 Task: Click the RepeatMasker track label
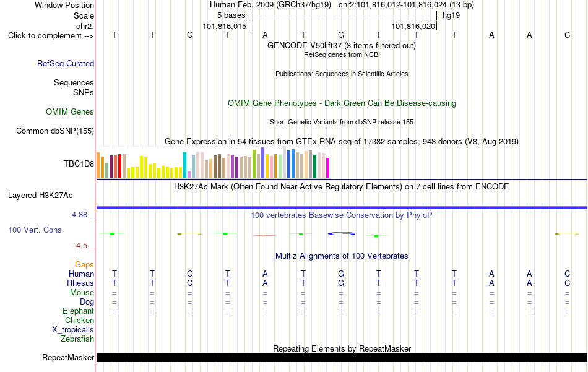[x=68, y=357]
